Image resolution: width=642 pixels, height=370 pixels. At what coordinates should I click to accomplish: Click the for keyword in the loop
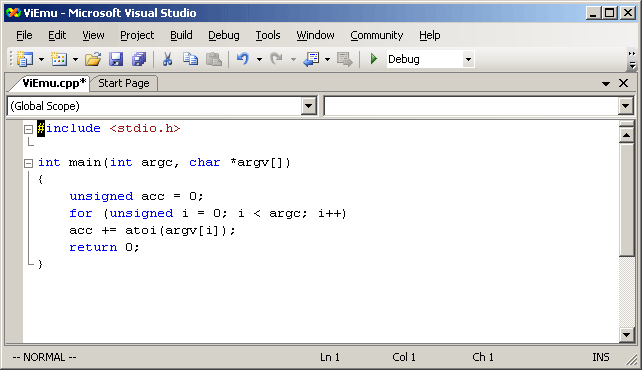click(81, 213)
